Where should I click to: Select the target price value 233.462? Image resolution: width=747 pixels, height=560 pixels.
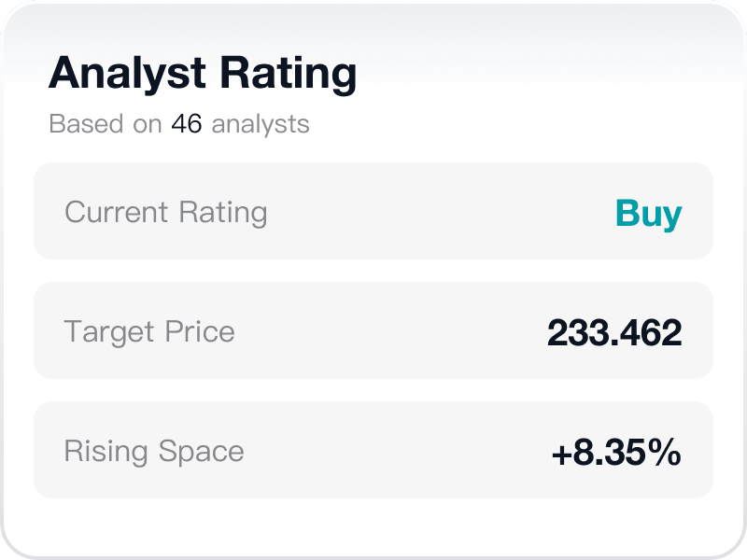614,332
